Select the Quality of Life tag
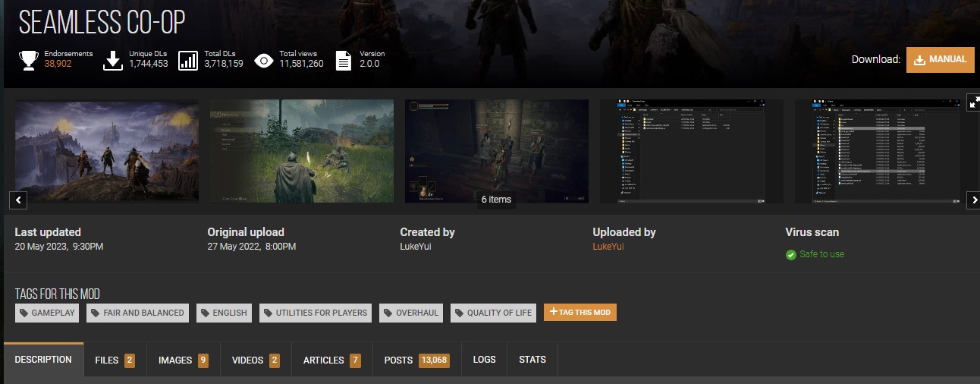 click(x=494, y=313)
